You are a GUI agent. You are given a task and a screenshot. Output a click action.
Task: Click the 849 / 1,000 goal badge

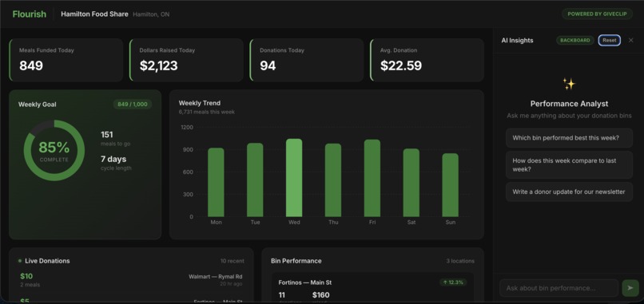[x=133, y=105]
